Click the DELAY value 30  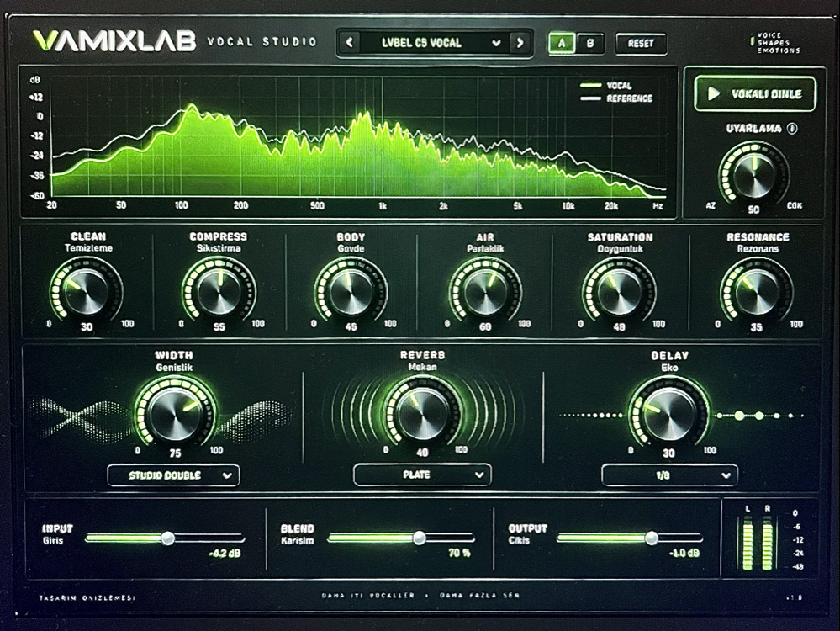click(668, 453)
